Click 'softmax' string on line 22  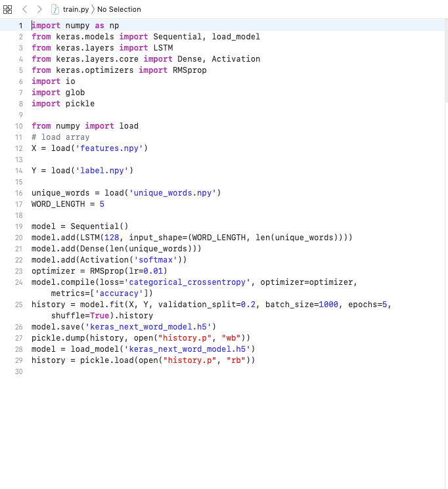click(156, 260)
